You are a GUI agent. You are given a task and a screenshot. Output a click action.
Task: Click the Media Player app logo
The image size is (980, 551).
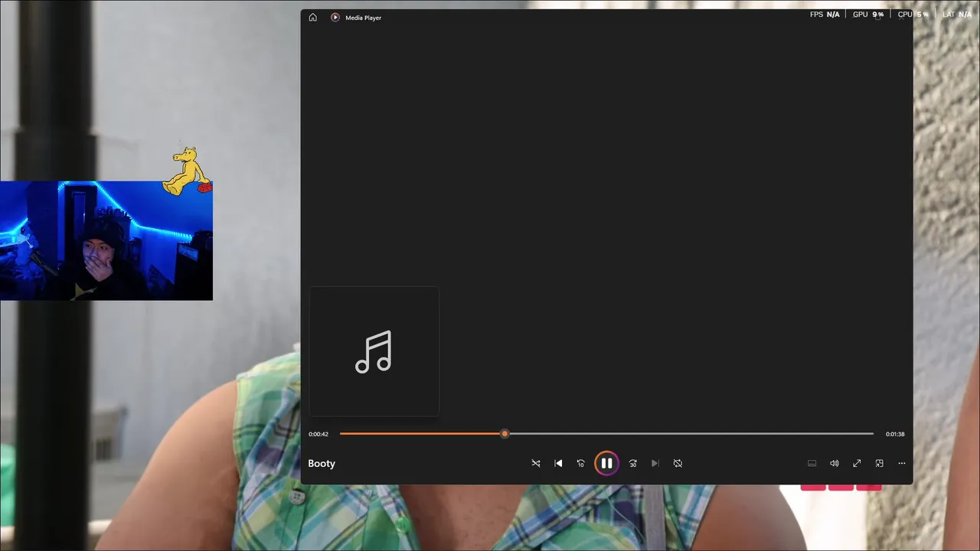point(335,18)
